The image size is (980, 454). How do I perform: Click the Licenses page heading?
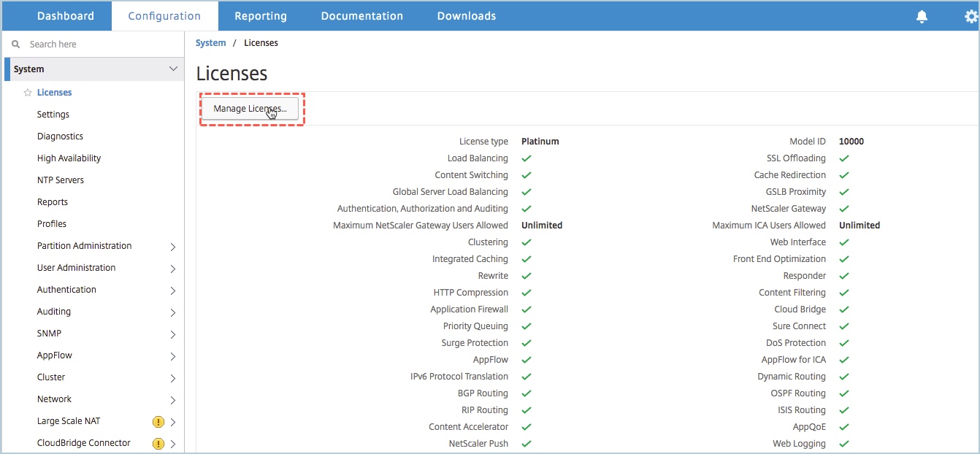(x=231, y=74)
